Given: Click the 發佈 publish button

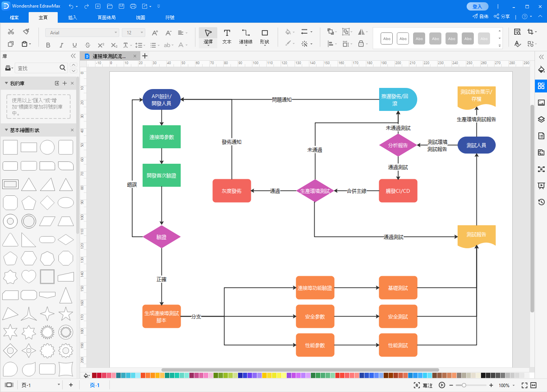Looking at the screenshot, I should pyautogui.click(x=481, y=17).
